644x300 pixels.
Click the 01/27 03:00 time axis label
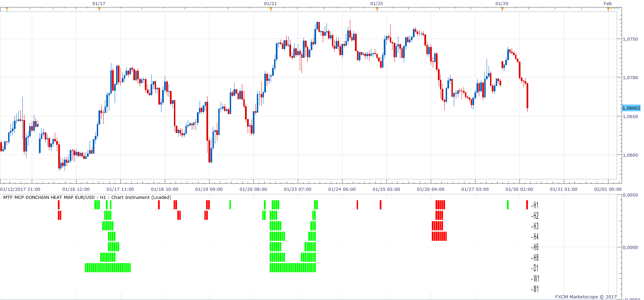475,189
